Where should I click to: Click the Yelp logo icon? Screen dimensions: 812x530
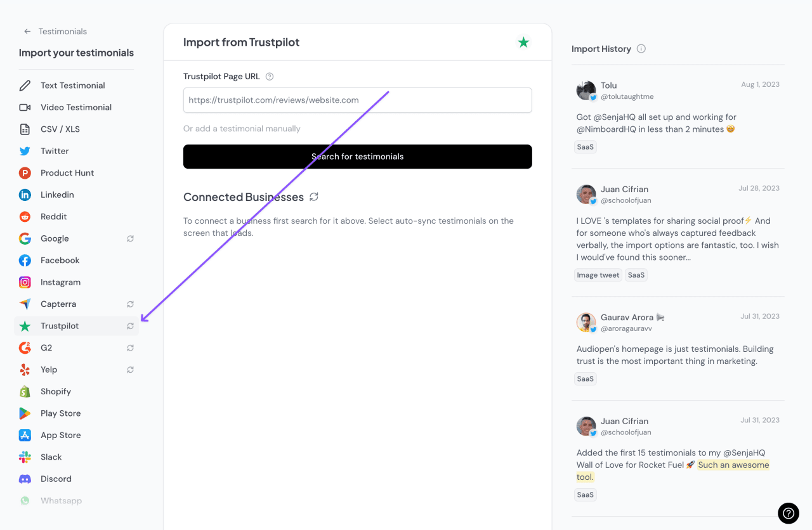pos(25,370)
